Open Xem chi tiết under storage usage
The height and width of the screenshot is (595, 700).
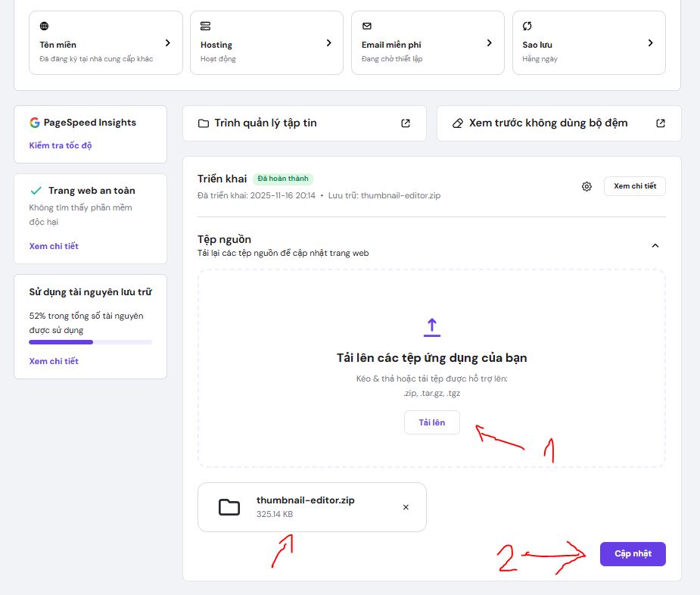tap(54, 361)
